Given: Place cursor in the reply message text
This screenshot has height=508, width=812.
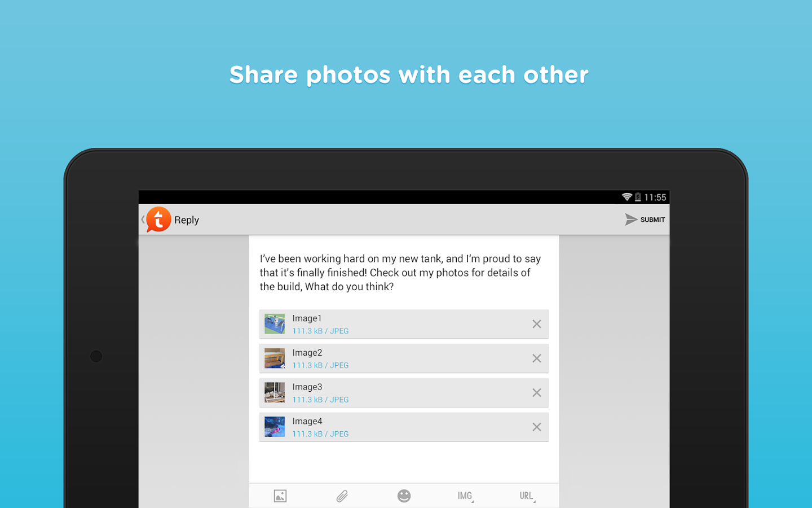Looking at the screenshot, I should (400, 273).
